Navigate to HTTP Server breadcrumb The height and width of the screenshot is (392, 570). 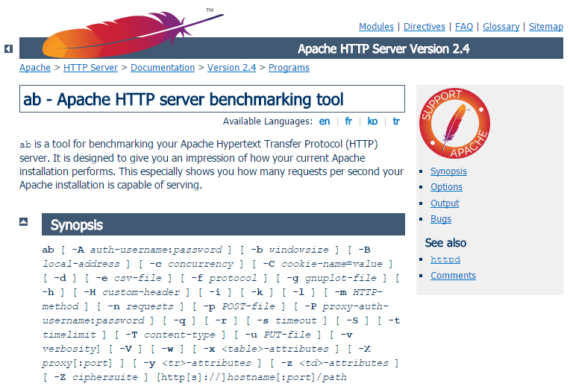pos(90,68)
